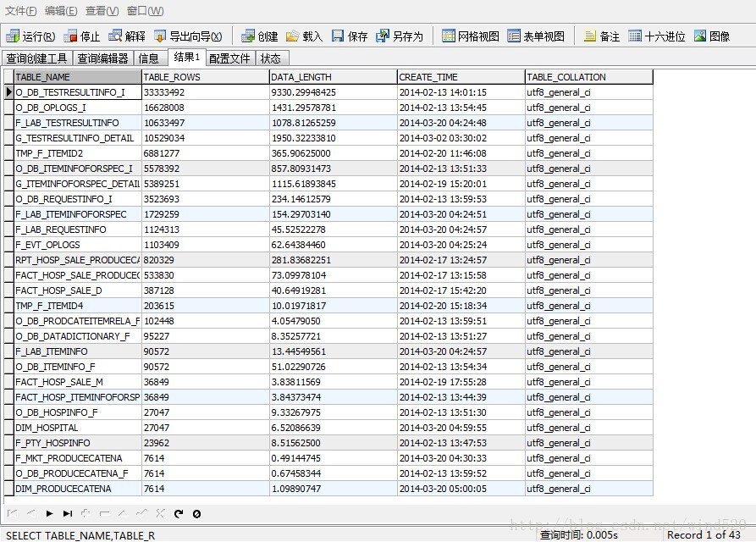Switch to Form View (表单视图)
756x542 pixels.
coord(536,36)
